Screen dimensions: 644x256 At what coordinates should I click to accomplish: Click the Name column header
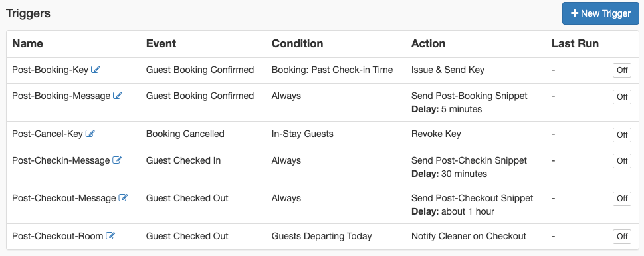(27, 44)
